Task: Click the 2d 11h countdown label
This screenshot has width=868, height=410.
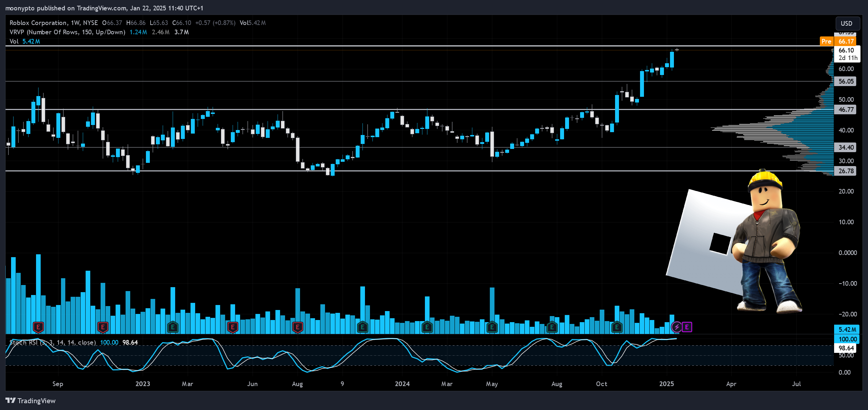Action: pyautogui.click(x=848, y=58)
